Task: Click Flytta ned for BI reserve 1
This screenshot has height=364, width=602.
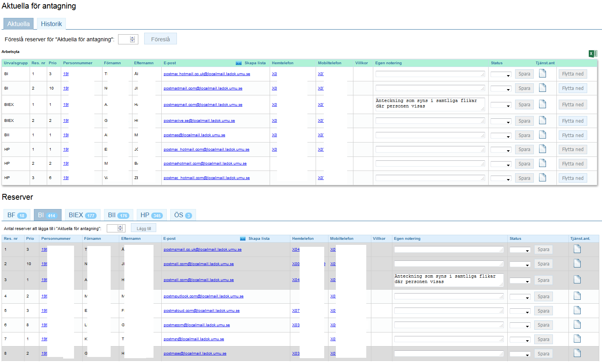Action: tap(573, 74)
